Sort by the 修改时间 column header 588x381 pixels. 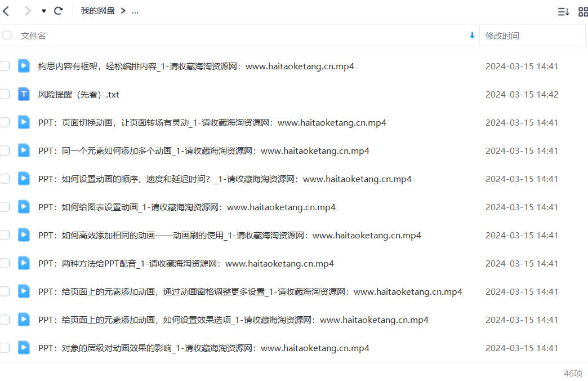tap(502, 36)
